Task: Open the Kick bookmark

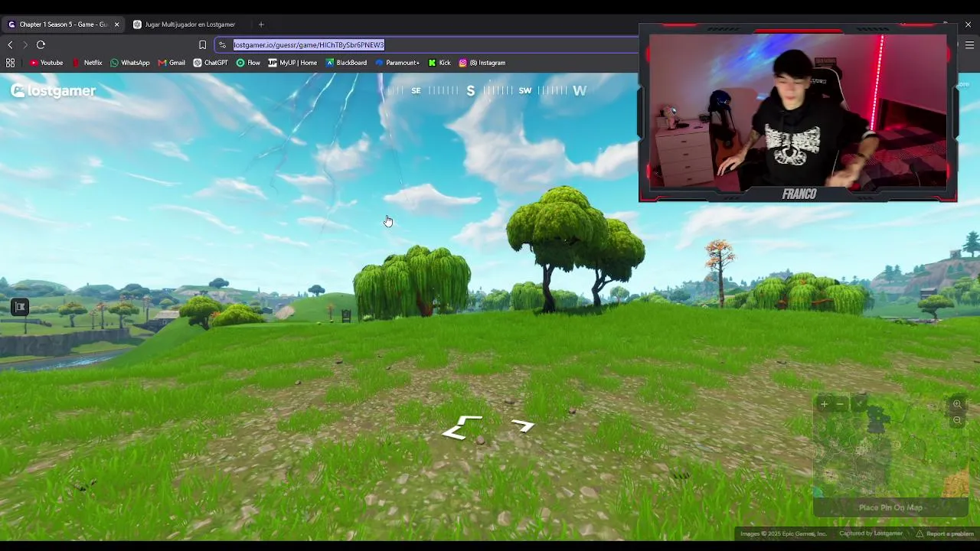Action: [439, 63]
